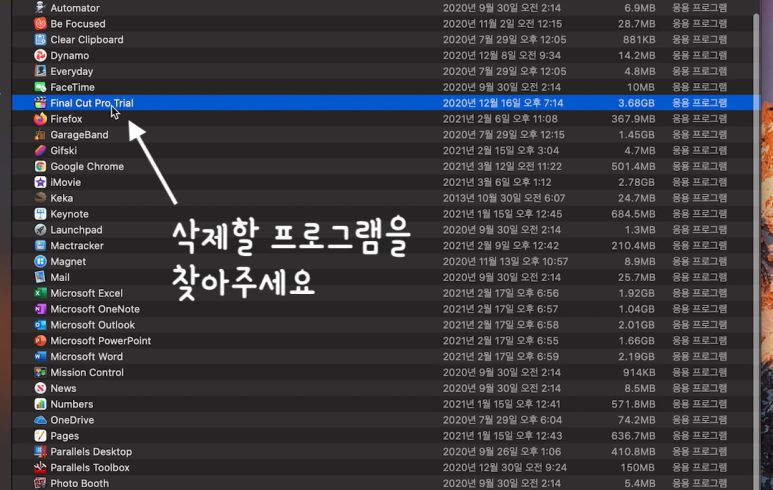Select the 'Clear Clipboard' name text
The height and width of the screenshot is (490, 773).
pos(87,39)
